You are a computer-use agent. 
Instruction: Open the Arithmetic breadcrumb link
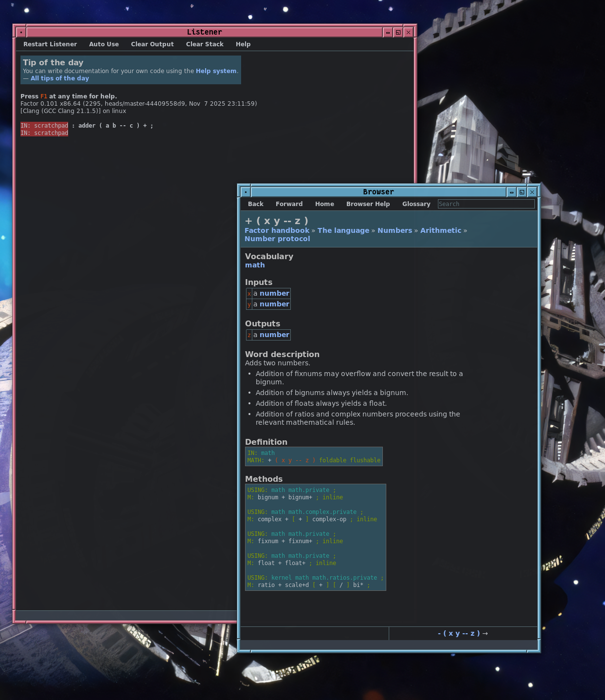click(x=440, y=230)
